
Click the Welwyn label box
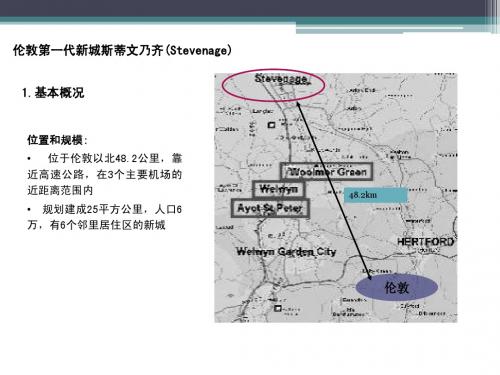(x=279, y=189)
